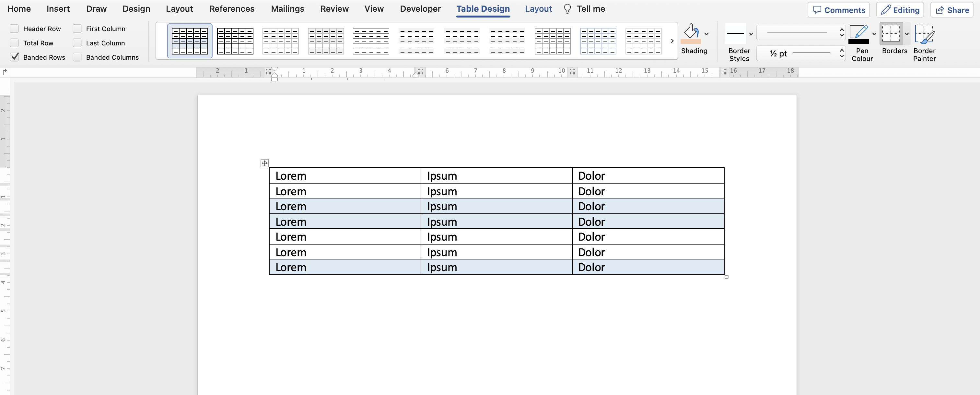Viewport: 980px width, 395px height.
Task: Click 'Dolor' in the last shaded row
Action: click(x=591, y=267)
